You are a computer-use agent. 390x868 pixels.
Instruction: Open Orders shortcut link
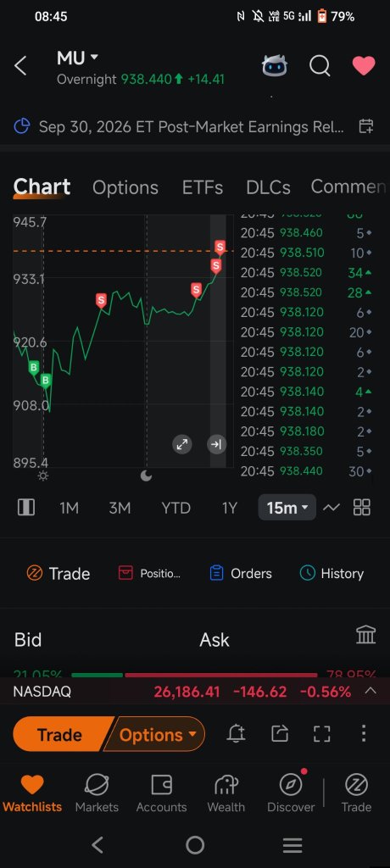[x=241, y=574]
